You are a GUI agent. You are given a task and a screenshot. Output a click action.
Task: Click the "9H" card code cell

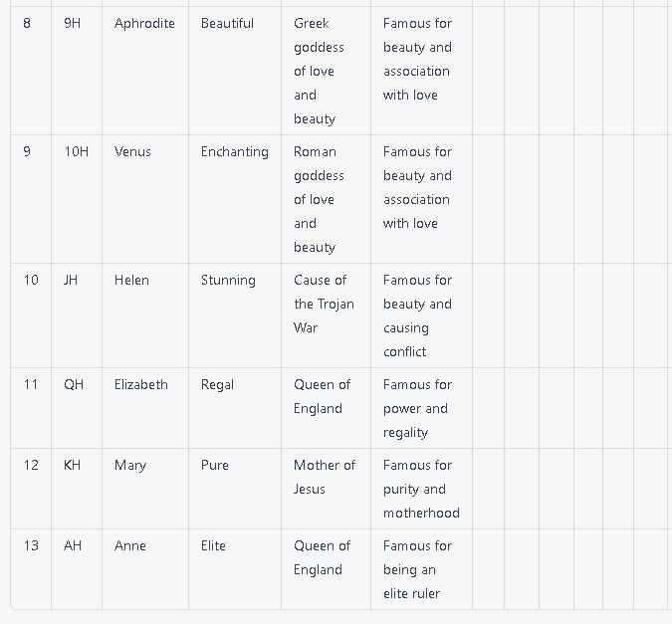click(x=72, y=24)
